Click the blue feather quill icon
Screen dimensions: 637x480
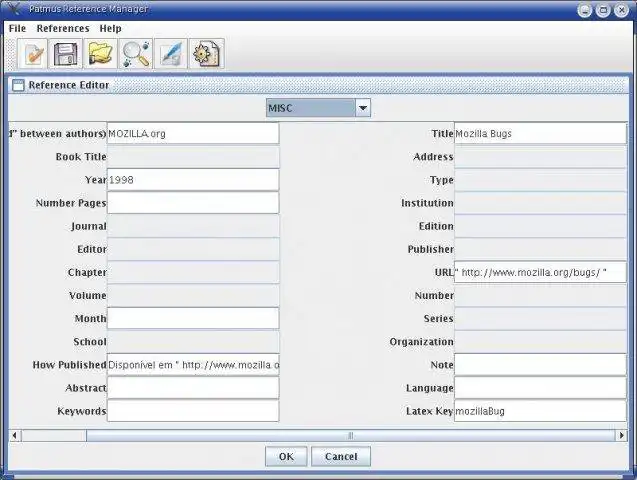pos(171,54)
